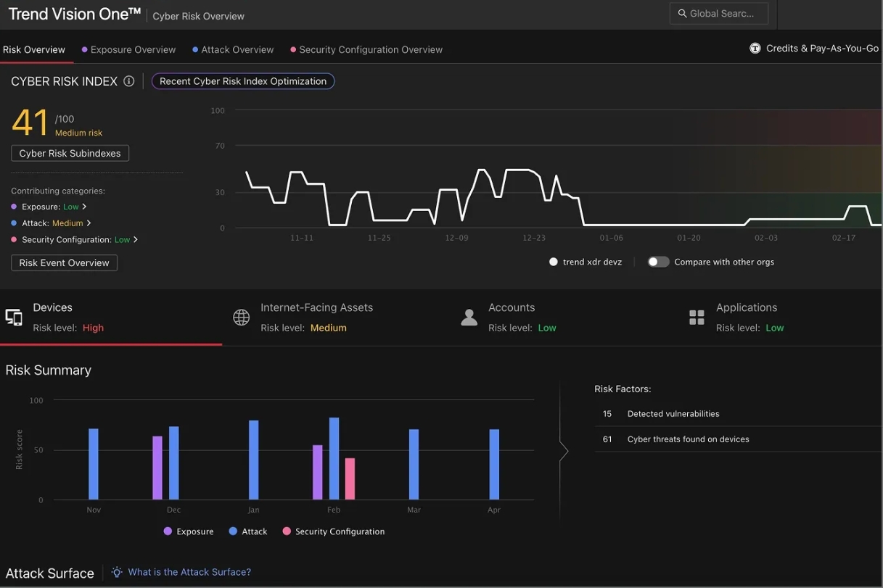Expand the Security Configuration: Low chevron

136,240
